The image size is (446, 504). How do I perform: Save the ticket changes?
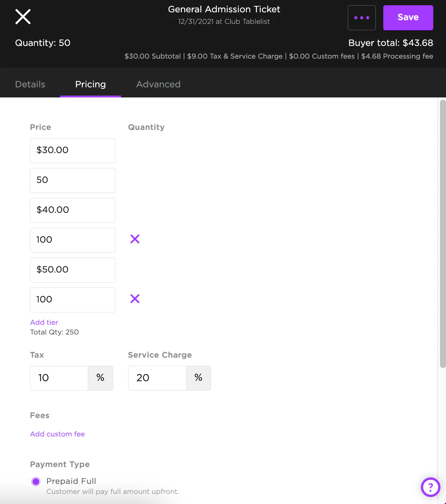pyautogui.click(x=408, y=18)
